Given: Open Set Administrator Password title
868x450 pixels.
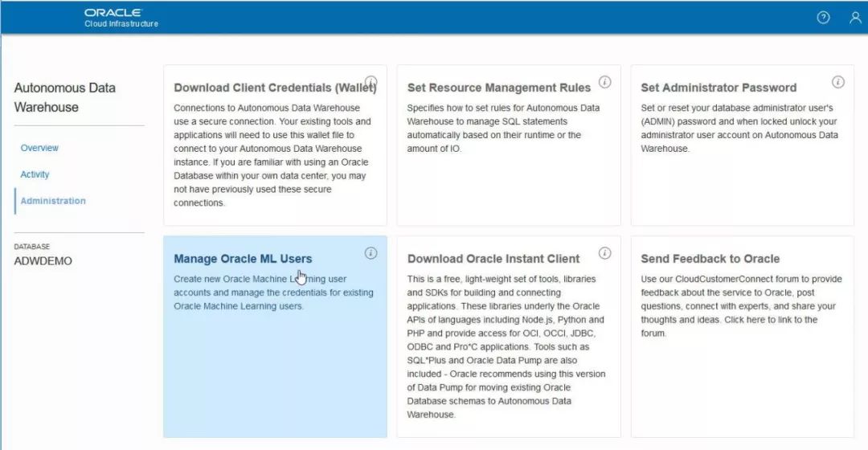Looking at the screenshot, I should coord(719,88).
